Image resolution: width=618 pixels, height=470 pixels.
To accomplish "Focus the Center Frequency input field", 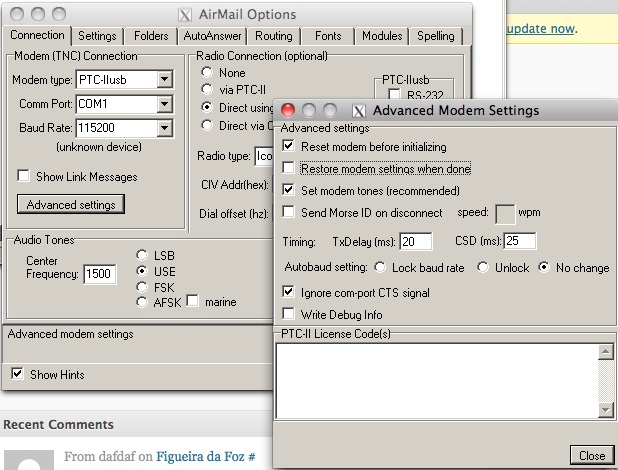I will click(100, 274).
